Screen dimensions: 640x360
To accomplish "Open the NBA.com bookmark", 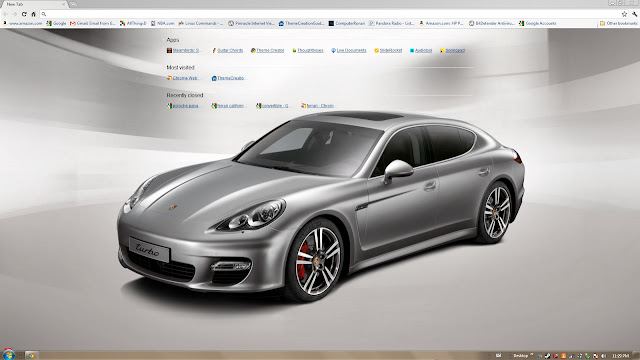I will tap(162, 23).
